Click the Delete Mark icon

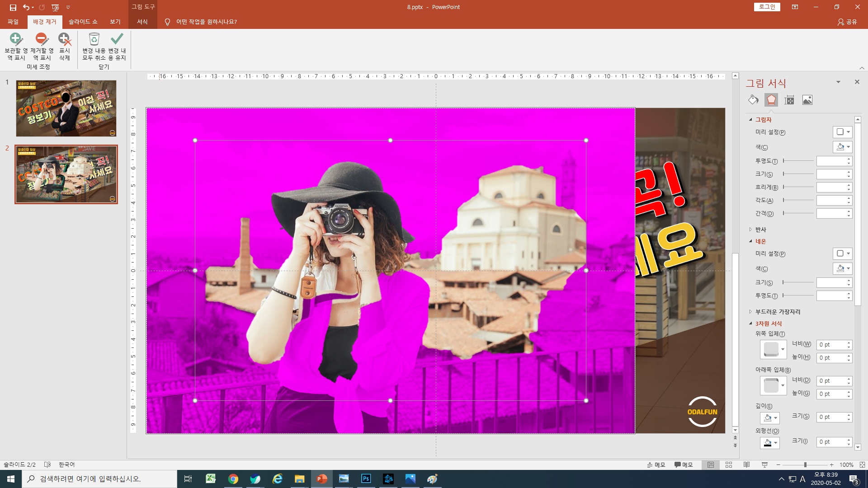(65, 39)
